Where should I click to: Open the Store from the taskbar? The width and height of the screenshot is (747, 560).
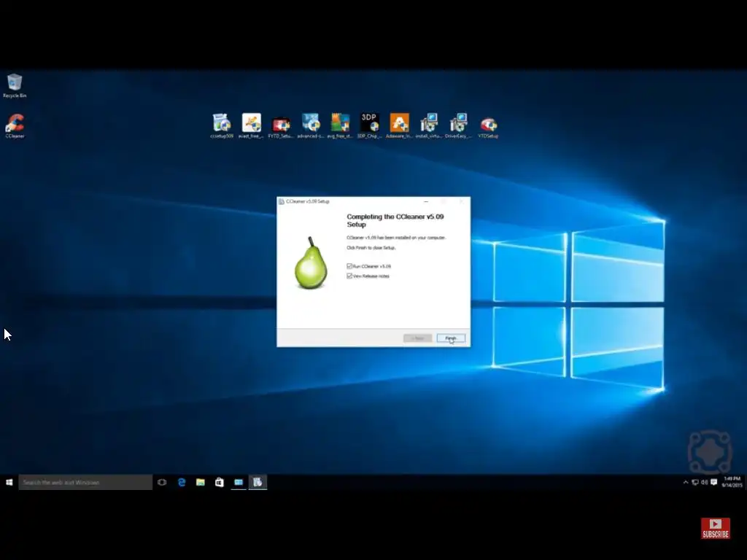point(219,483)
